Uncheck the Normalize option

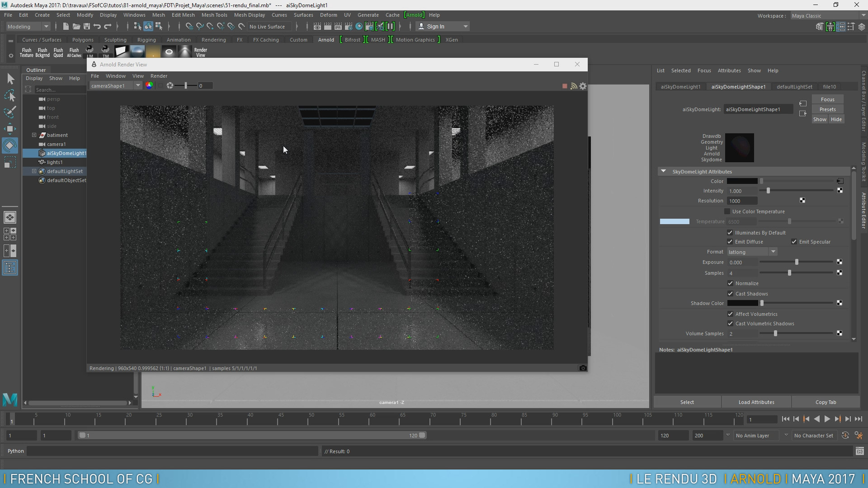(x=730, y=283)
